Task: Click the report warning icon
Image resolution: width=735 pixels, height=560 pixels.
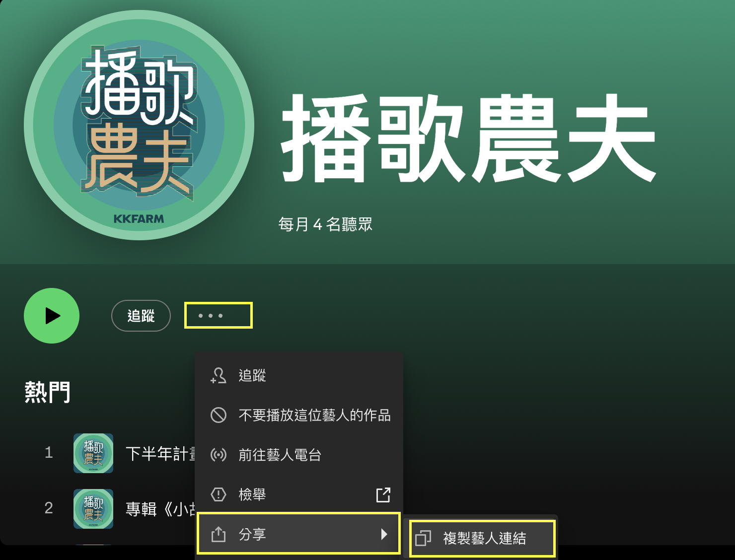Action: pos(219,494)
